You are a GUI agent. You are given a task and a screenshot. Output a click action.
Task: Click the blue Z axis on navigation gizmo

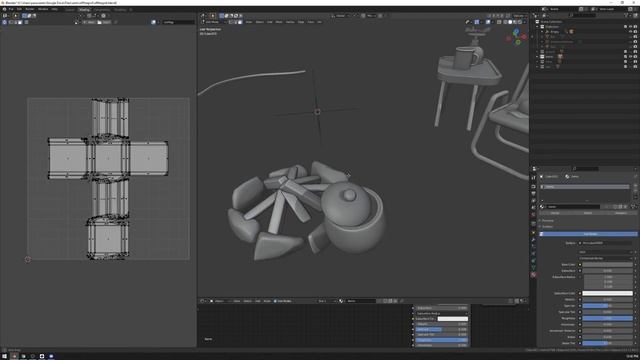[516, 31]
